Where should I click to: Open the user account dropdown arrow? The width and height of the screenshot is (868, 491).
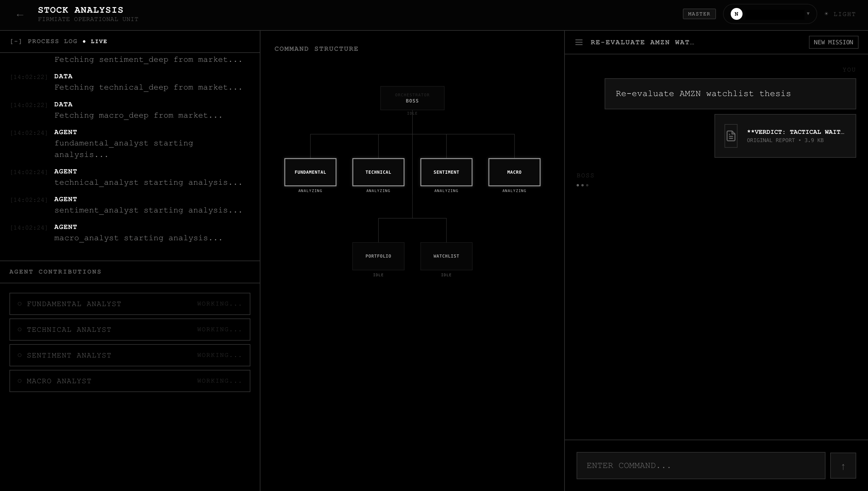pyautogui.click(x=808, y=14)
